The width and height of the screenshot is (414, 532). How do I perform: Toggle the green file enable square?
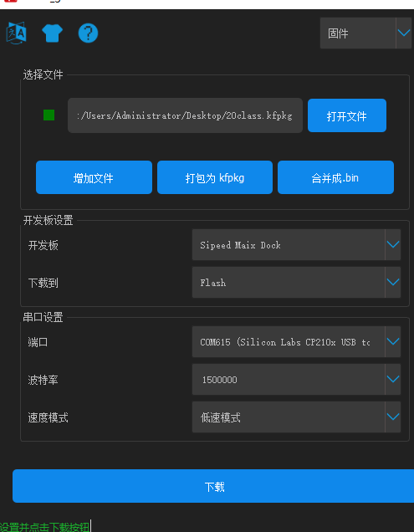coord(49,115)
